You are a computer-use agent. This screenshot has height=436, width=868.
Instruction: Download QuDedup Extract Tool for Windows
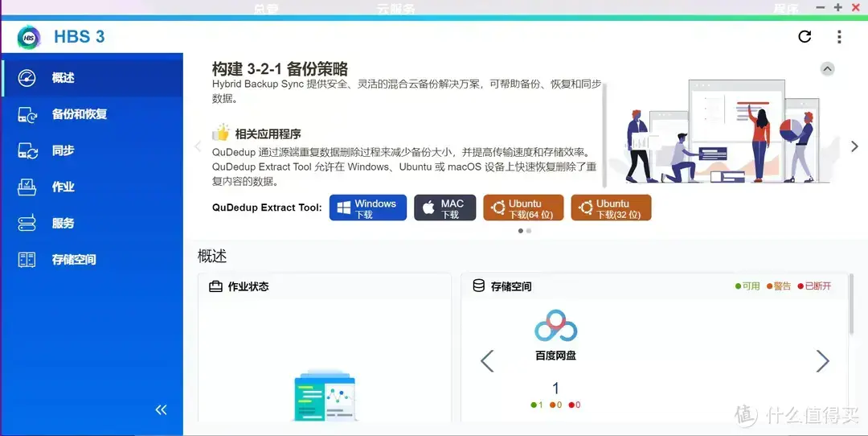click(x=367, y=208)
